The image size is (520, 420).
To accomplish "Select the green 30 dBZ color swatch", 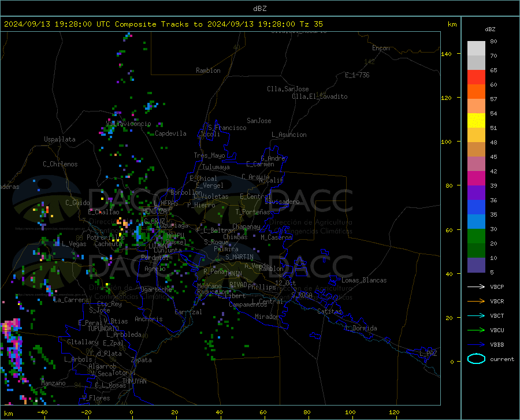I will [476, 236].
